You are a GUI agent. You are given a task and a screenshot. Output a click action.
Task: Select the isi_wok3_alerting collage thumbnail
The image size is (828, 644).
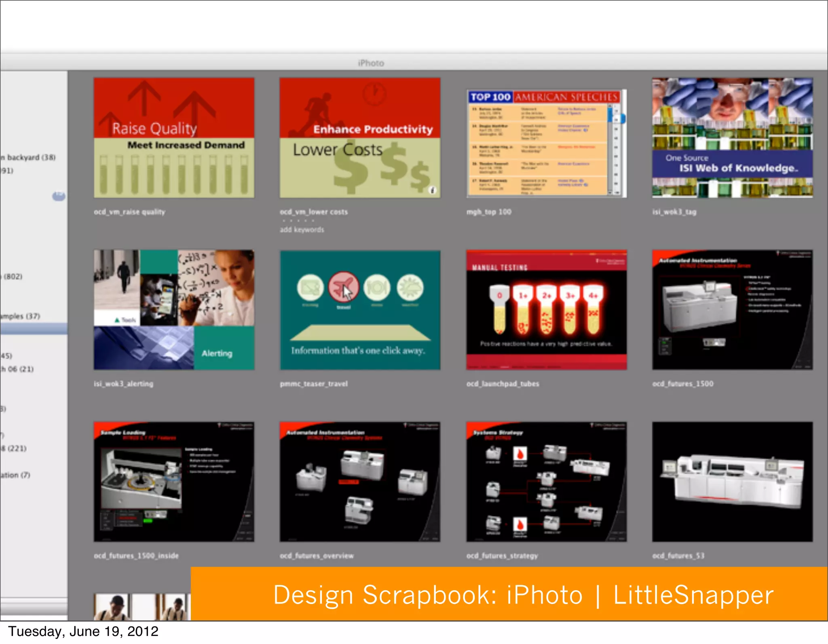coord(174,310)
